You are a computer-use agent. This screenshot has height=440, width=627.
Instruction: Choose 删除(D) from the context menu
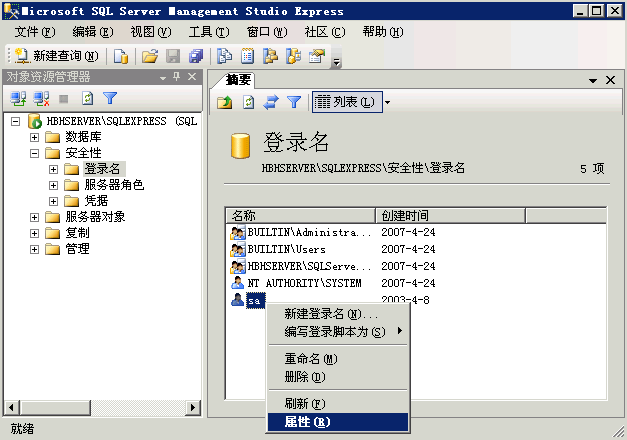click(x=338, y=376)
